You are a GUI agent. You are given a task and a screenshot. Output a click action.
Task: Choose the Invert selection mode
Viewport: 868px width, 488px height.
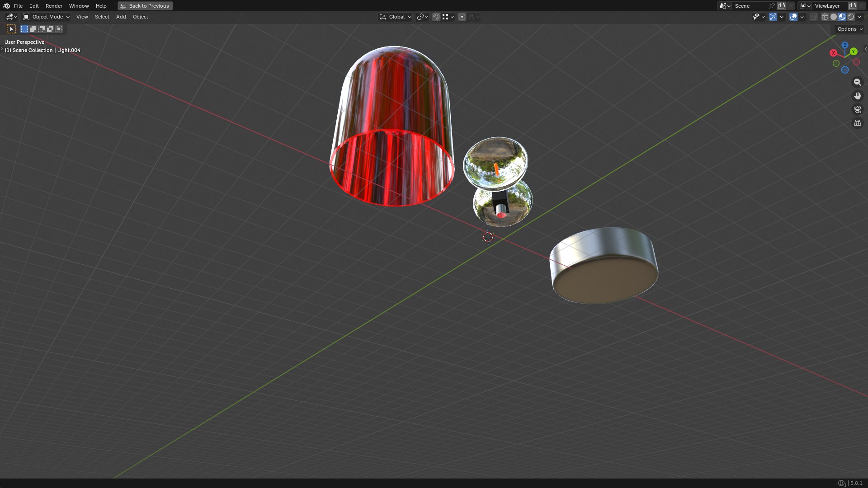tap(50, 29)
